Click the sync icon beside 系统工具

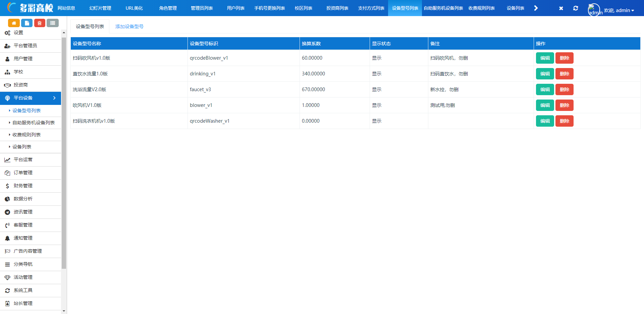click(7, 291)
